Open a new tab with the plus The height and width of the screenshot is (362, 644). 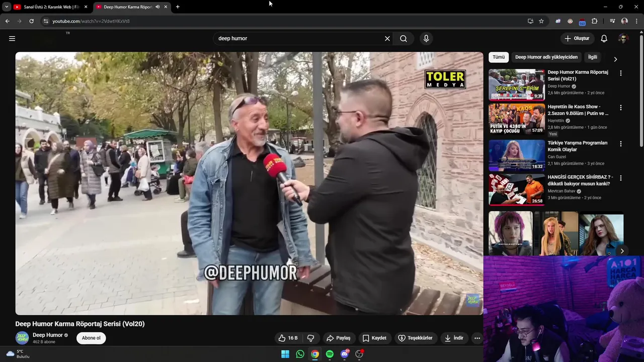[x=178, y=7]
